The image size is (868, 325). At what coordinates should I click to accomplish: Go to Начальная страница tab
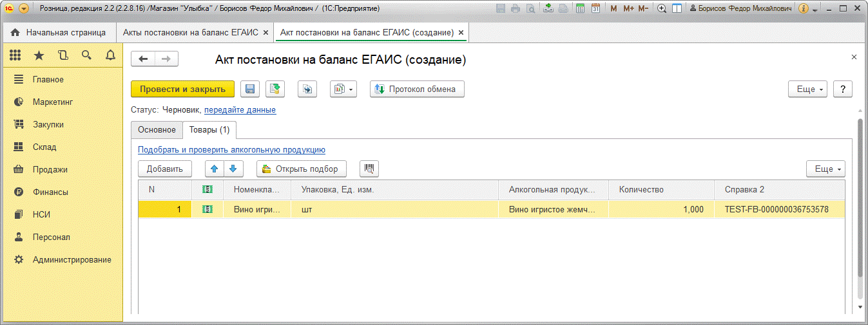58,32
